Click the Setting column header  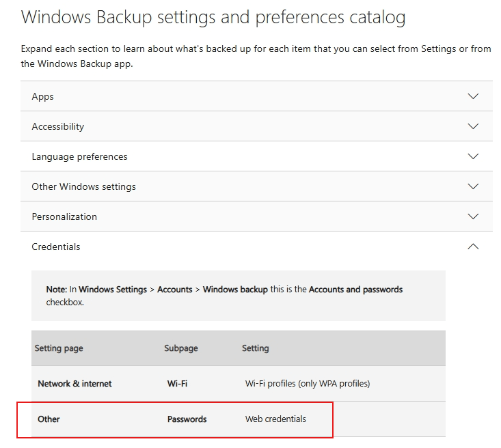tap(256, 348)
